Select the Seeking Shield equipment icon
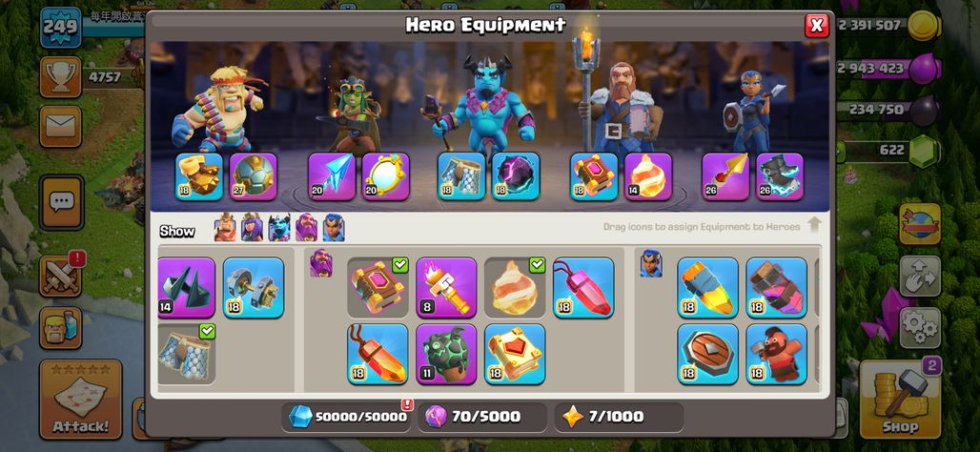This screenshot has height=452, width=980. (x=707, y=354)
